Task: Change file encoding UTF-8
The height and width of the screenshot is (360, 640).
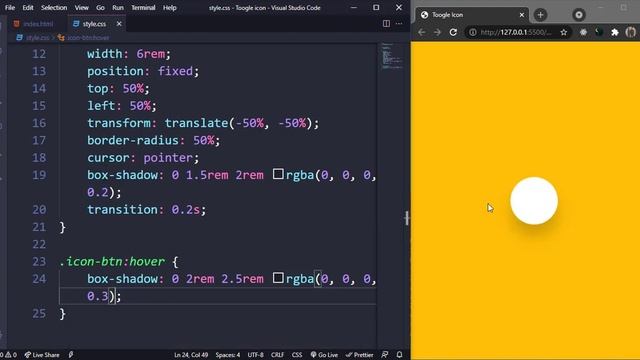Action: 256,355
